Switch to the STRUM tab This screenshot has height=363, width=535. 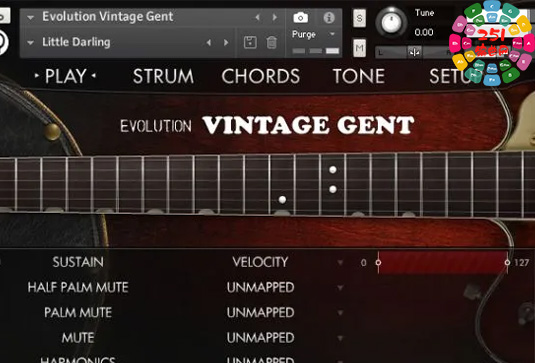coord(163,76)
